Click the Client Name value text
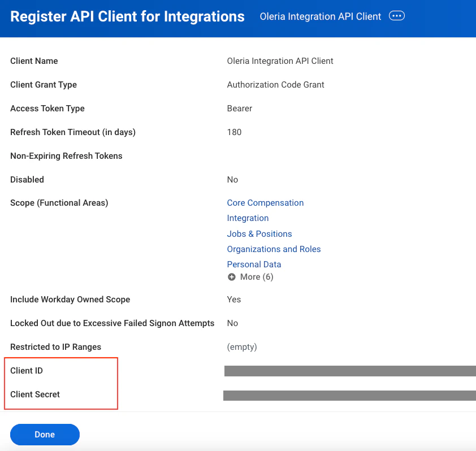This screenshot has width=476, height=451. [280, 61]
